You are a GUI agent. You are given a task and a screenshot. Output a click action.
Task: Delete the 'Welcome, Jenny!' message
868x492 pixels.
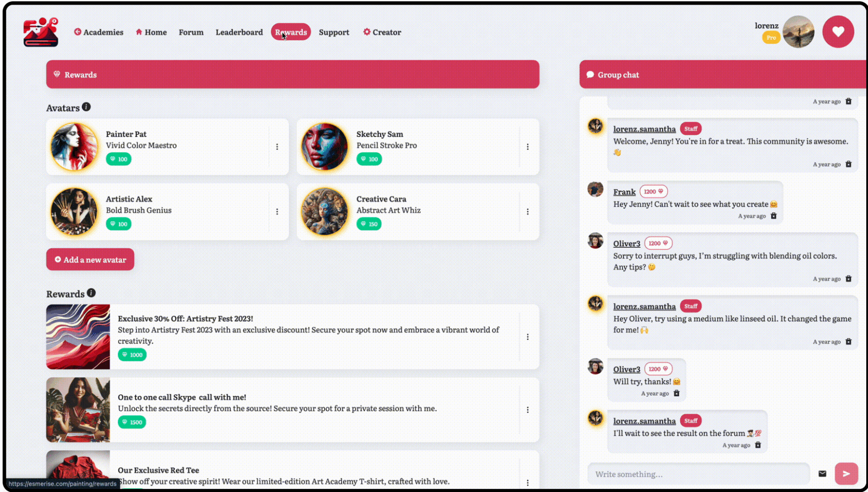click(x=849, y=164)
